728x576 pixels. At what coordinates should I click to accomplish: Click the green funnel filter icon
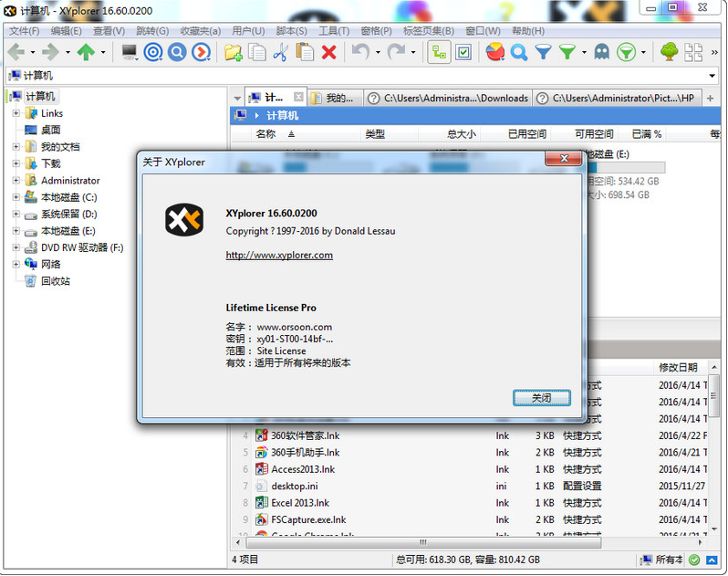pyautogui.click(x=567, y=52)
